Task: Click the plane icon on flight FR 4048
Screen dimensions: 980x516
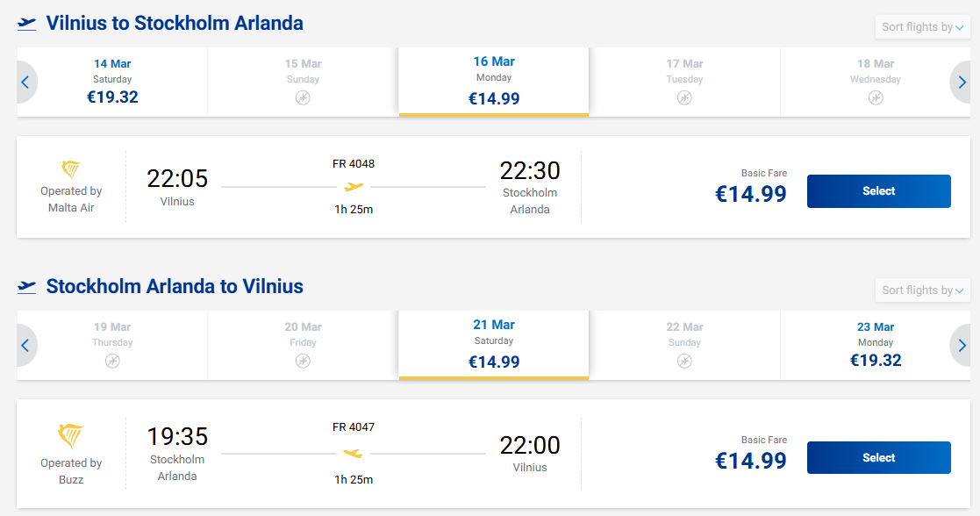Action: (x=354, y=186)
